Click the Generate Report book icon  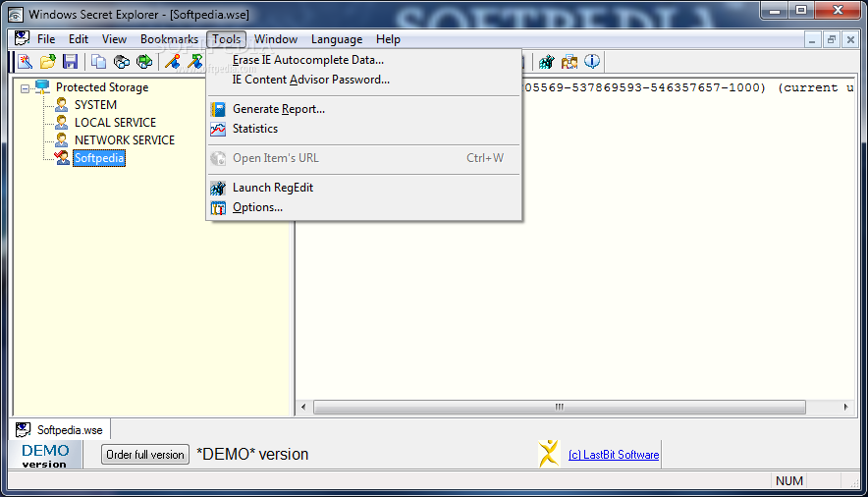point(218,109)
